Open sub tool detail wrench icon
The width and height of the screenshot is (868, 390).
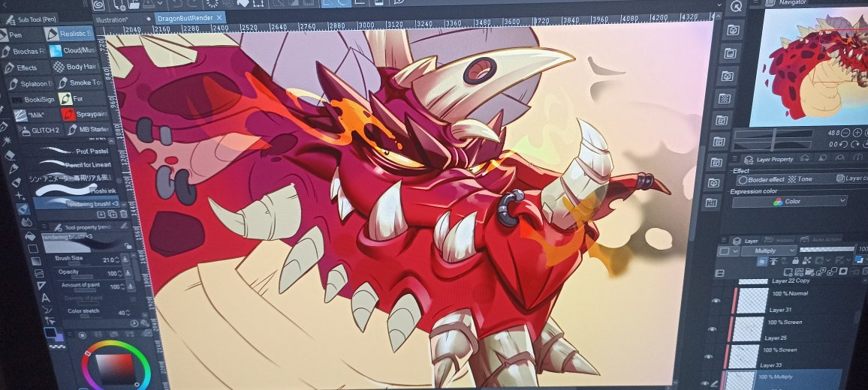point(145,323)
